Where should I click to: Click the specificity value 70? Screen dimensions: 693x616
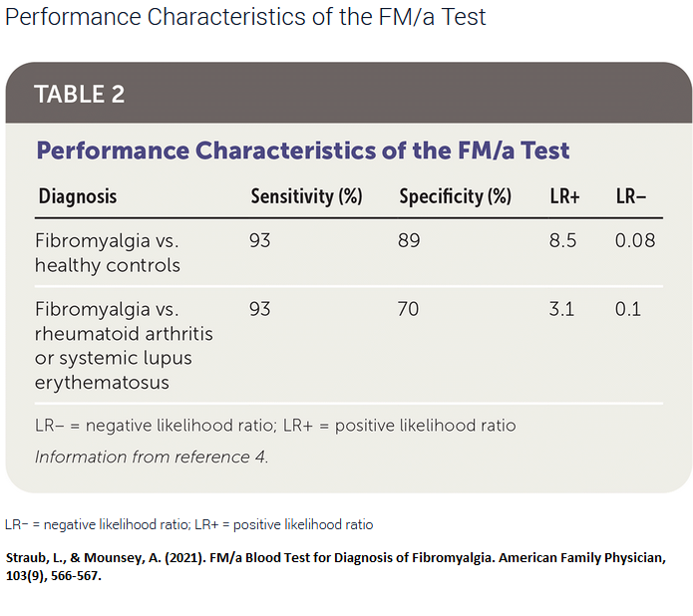[408, 309]
